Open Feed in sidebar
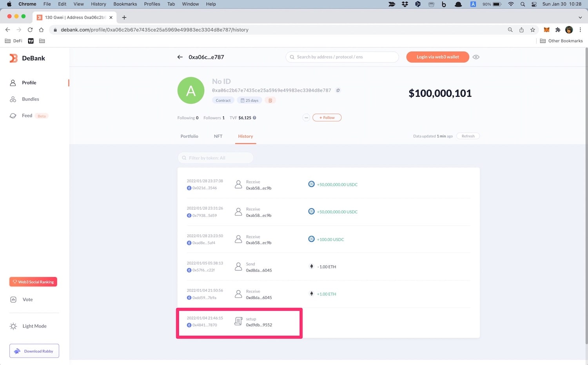 [x=27, y=116]
